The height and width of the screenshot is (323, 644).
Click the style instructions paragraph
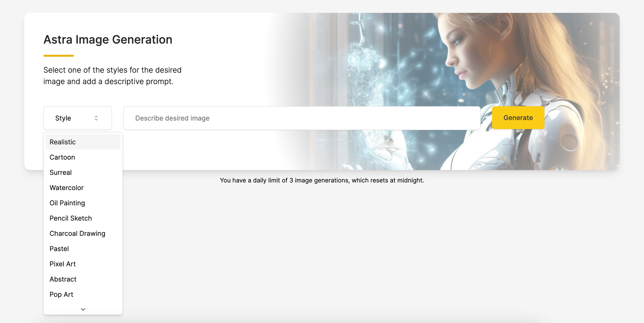(112, 76)
